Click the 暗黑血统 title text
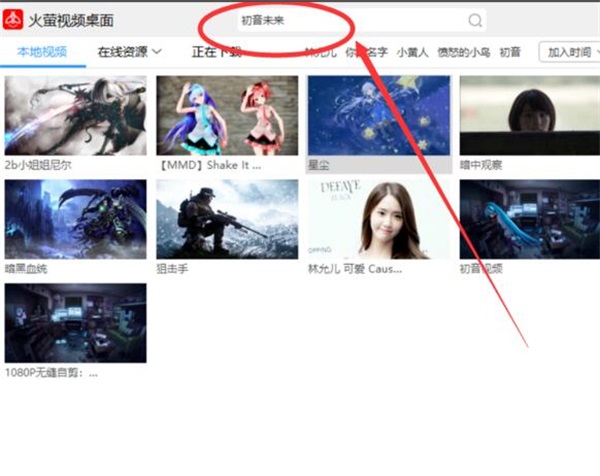The height and width of the screenshot is (476, 600). (x=26, y=269)
